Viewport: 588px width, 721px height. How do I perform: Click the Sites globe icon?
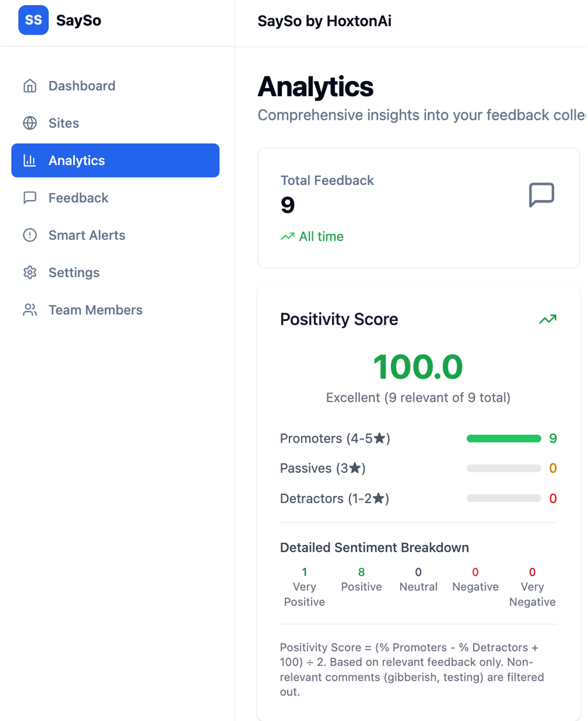pos(30,123)
